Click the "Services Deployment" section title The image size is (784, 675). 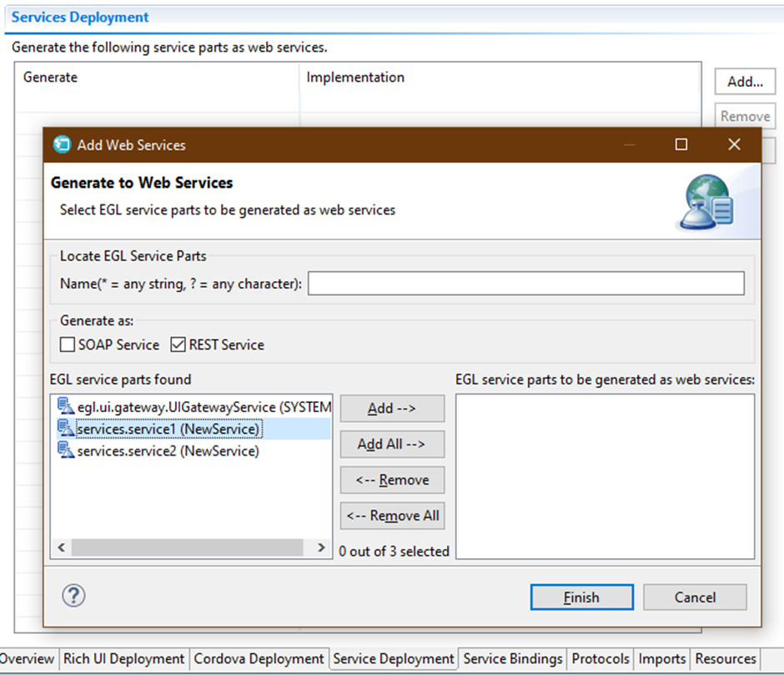[80, 18]
